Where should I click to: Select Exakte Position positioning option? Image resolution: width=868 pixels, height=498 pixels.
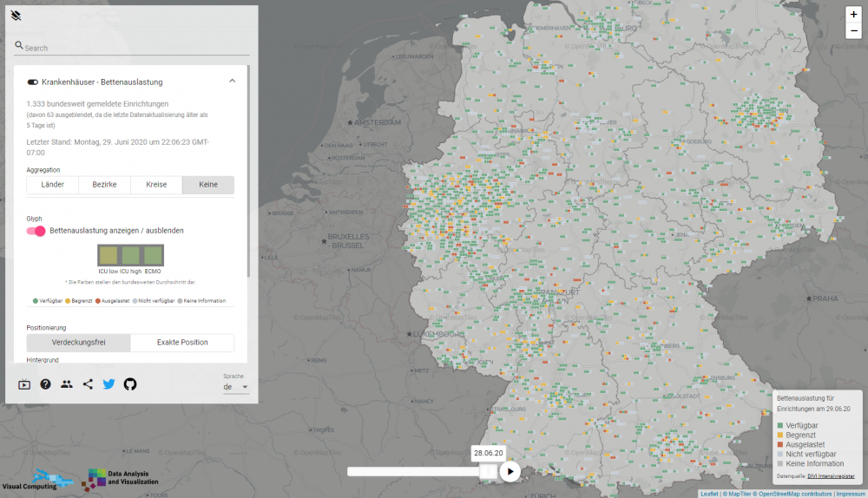coord(182,343)
